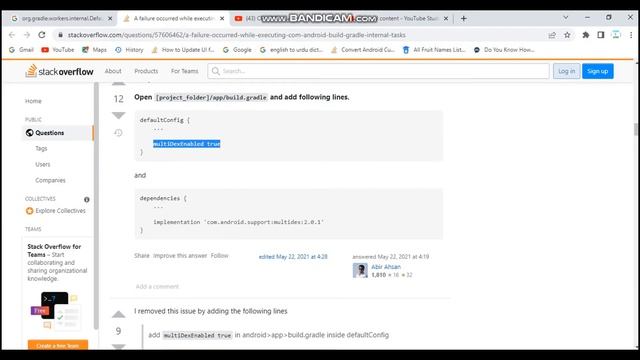640x360 pixels.
Task: Close the 'A failure occurred' Stack Overflow tab
Action: 222,18
